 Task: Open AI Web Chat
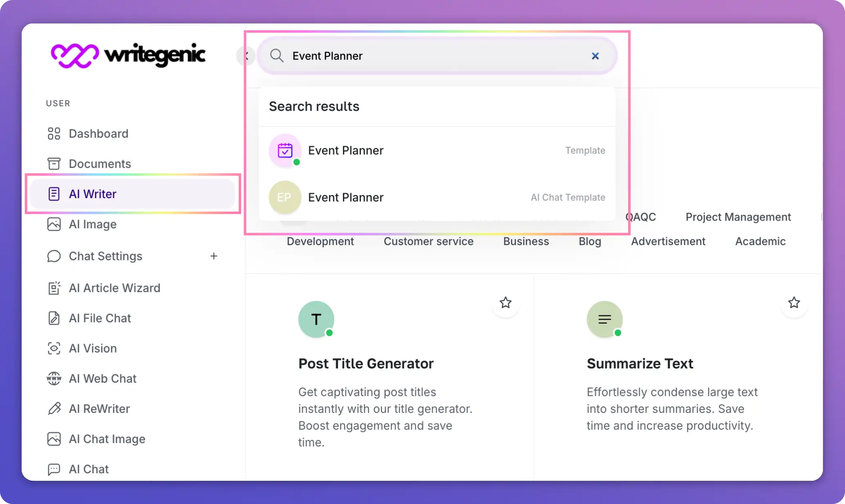pos(103,379)
